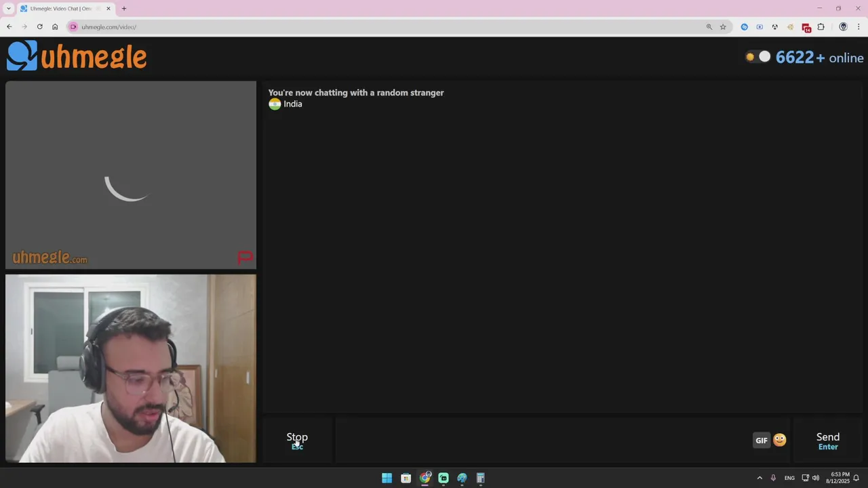Open the camera site-info icon in address bar
This screenshot has height=488, width=868.
[x=73, y=27]
